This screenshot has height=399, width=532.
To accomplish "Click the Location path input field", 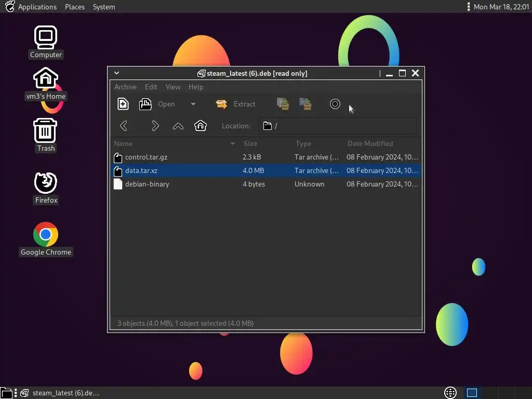I will [x=338, y=126].
